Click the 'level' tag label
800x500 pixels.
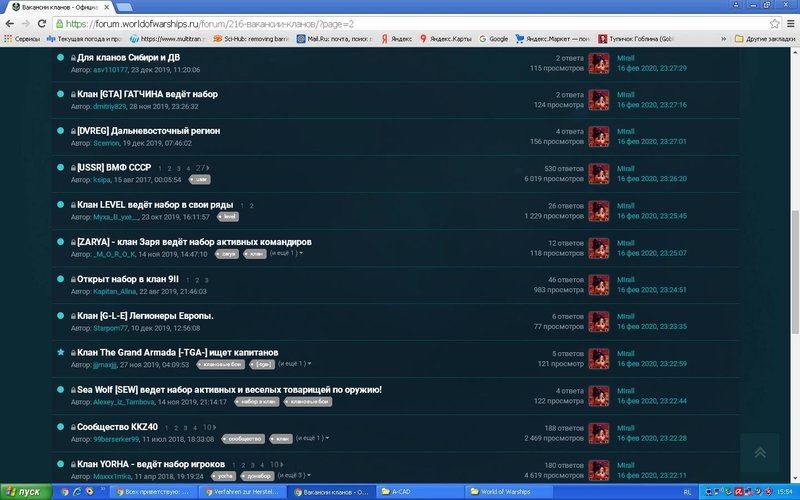click(x=228, y=217)
